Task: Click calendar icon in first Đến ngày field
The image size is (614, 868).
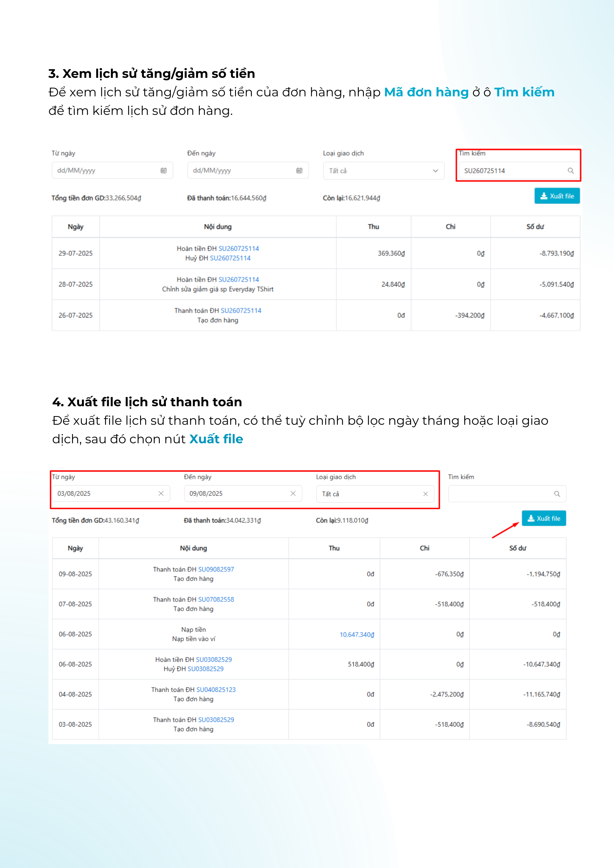Action: tap(299, 170)
